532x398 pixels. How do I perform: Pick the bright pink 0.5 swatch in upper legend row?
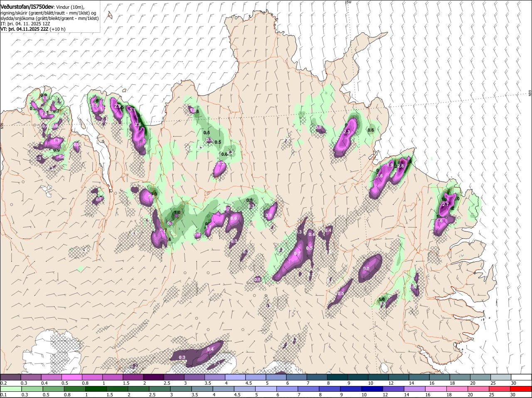71,377
